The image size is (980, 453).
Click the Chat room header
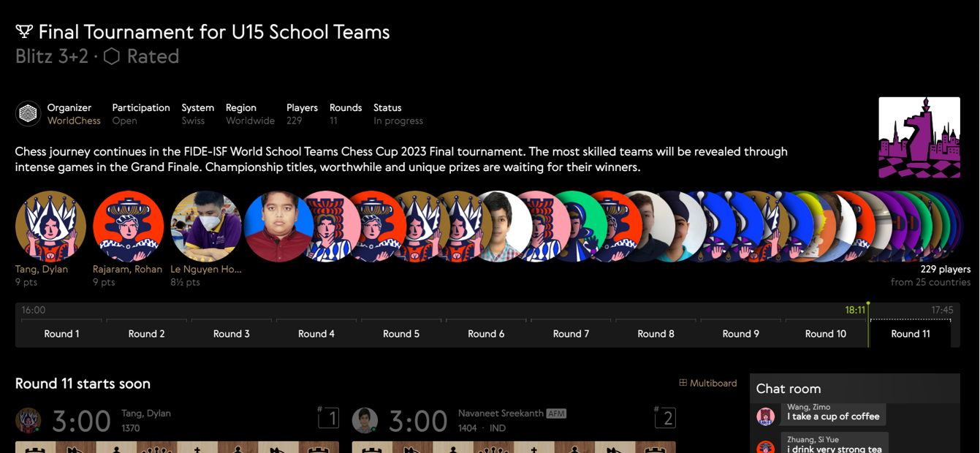pyautogui.click(x=789, y=389)
